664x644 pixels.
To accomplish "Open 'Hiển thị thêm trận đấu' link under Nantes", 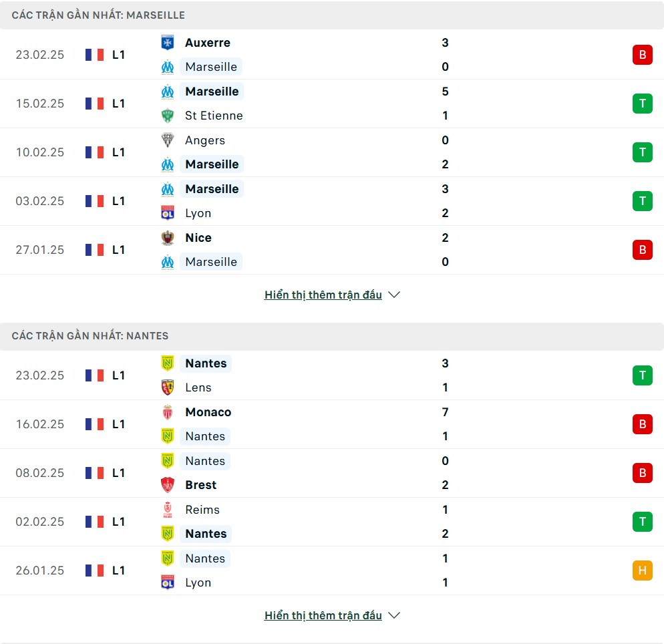I will point(323,615).
